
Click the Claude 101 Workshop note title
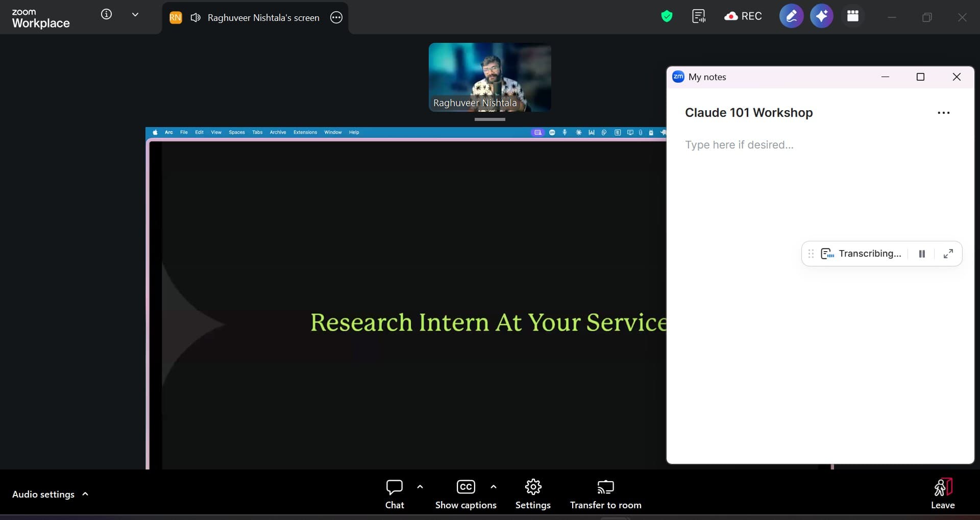click(x=749, y=113)
